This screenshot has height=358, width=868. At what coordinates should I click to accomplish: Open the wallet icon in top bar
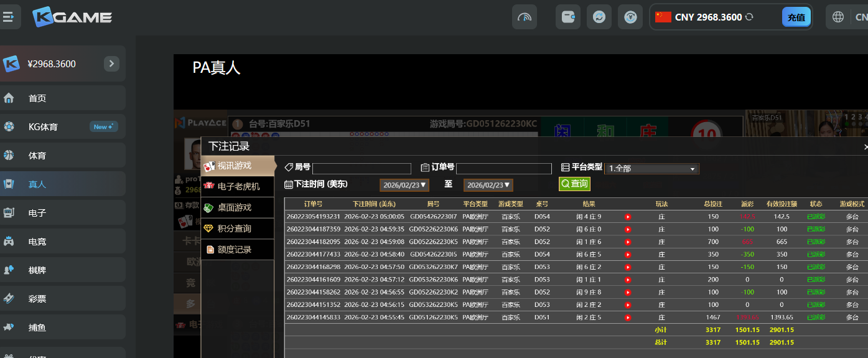point(568,17)
